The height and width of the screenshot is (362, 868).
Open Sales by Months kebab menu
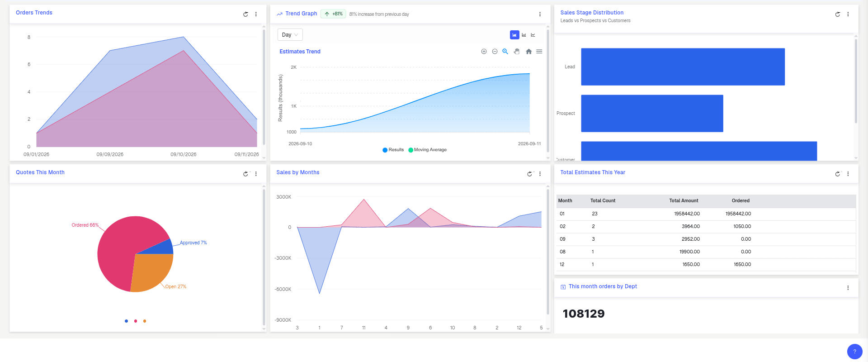point(540,174)
